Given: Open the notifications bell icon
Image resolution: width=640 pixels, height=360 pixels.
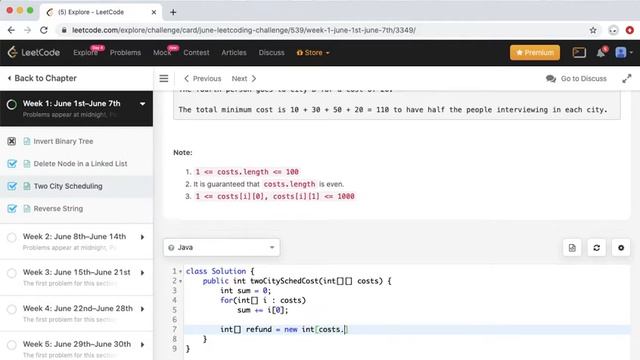Looking at the screenshot, I should click(x=601, y=53).
